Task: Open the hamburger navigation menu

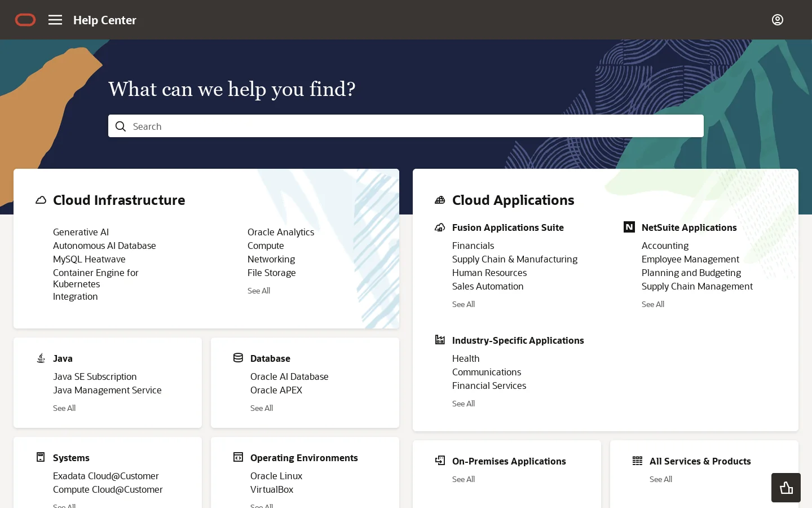Action: tap(55, 20)
